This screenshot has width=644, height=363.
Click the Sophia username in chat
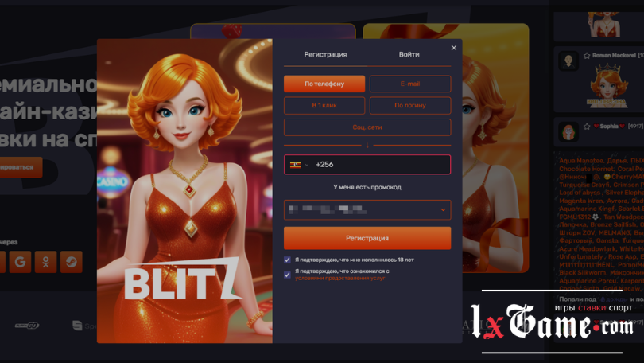609,127
